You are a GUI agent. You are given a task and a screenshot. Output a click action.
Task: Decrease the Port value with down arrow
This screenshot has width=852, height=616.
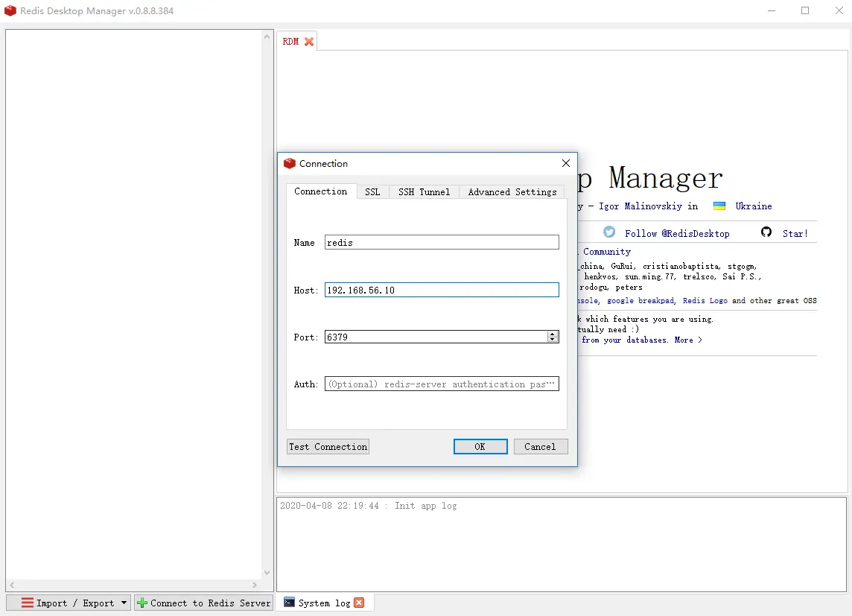pos(553,340)
